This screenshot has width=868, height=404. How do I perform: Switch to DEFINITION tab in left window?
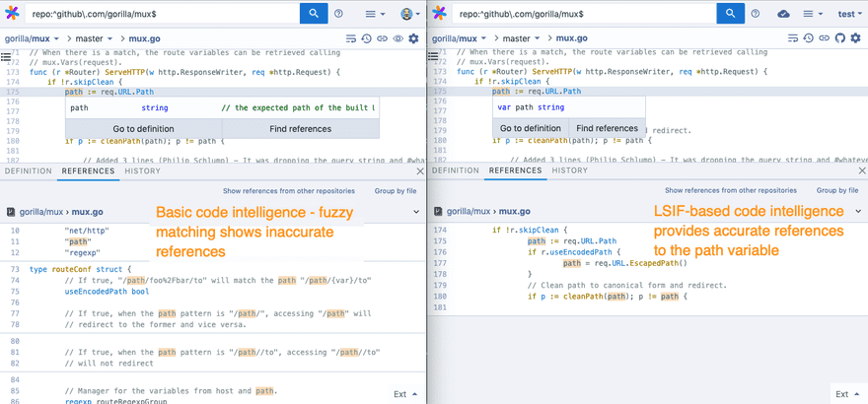click(29, 171)
